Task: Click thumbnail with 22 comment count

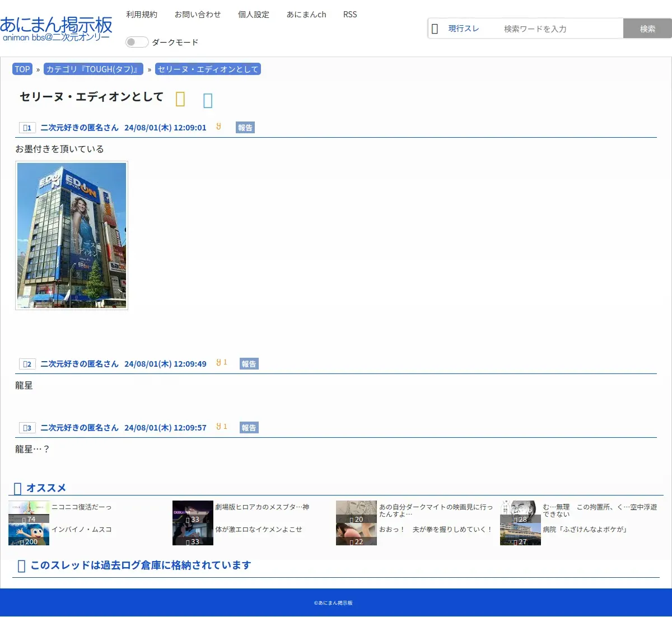Action: coord(356,534)
